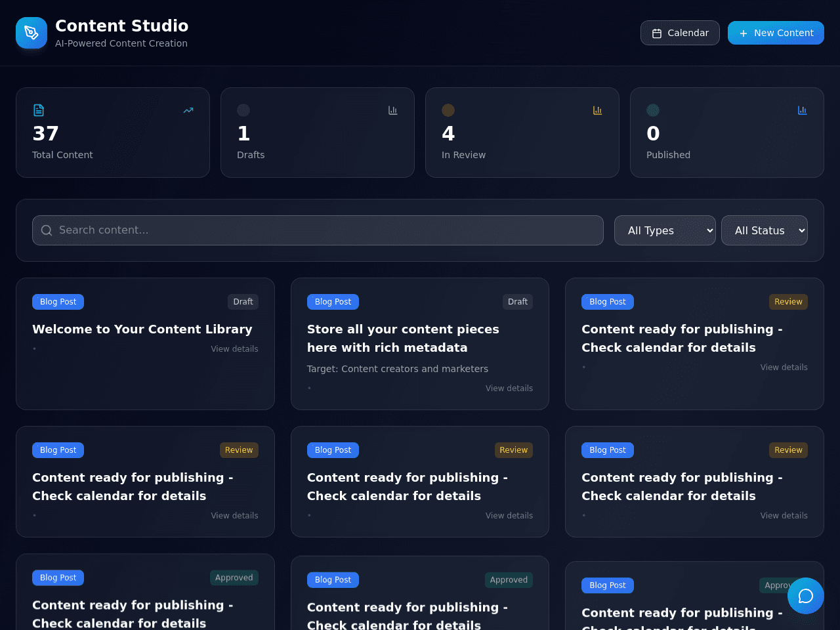Click the Published stat label
Image resolution: width=840 pixels, height=630 pixels.
[668, 155]
